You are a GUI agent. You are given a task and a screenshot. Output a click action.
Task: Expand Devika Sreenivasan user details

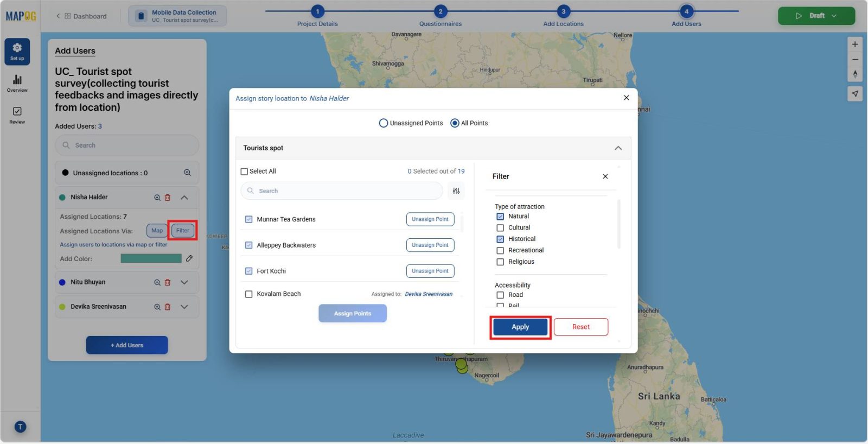184,307
